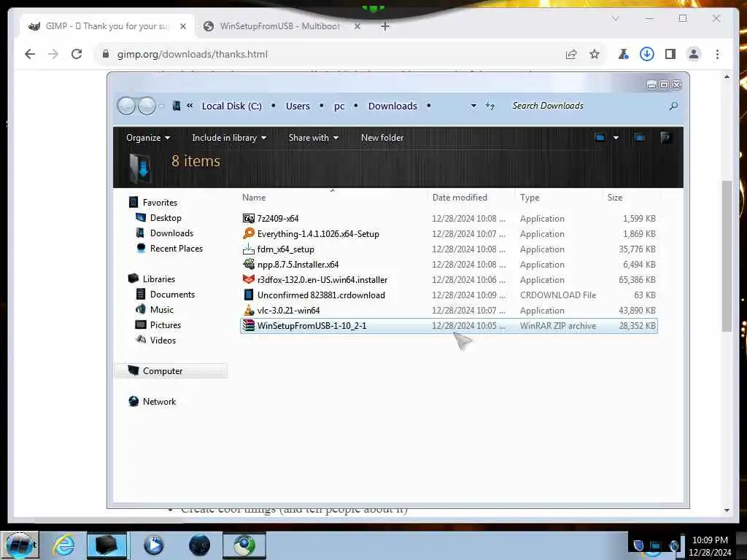Close the WinSetupFromUSB tab

[357, 26]
